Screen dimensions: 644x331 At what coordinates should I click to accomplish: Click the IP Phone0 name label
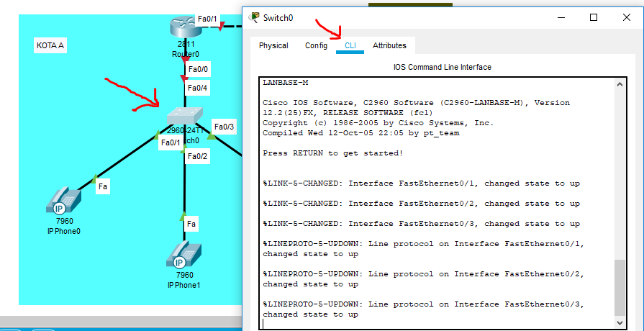pos(63,231)
